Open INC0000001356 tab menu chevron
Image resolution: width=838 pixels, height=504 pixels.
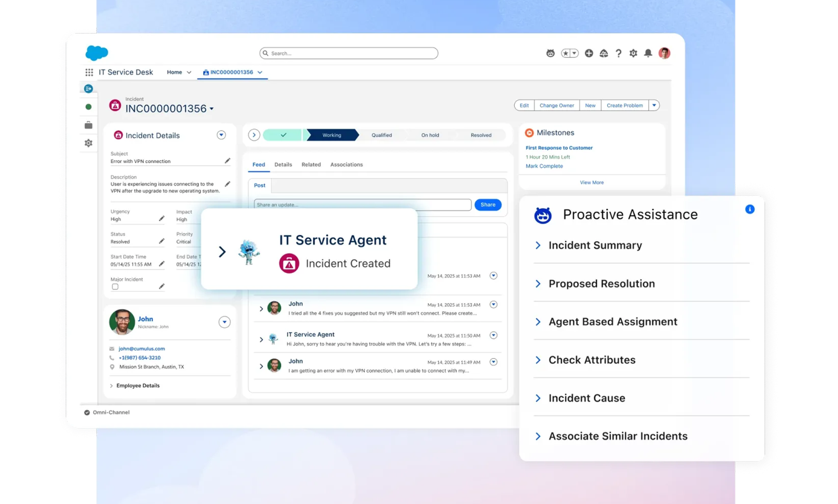click(x=260, y=72)
